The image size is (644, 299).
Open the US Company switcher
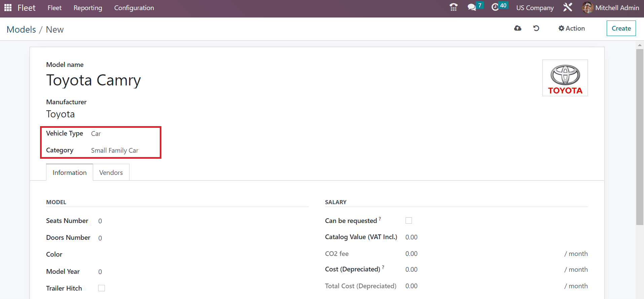[535, 8]
